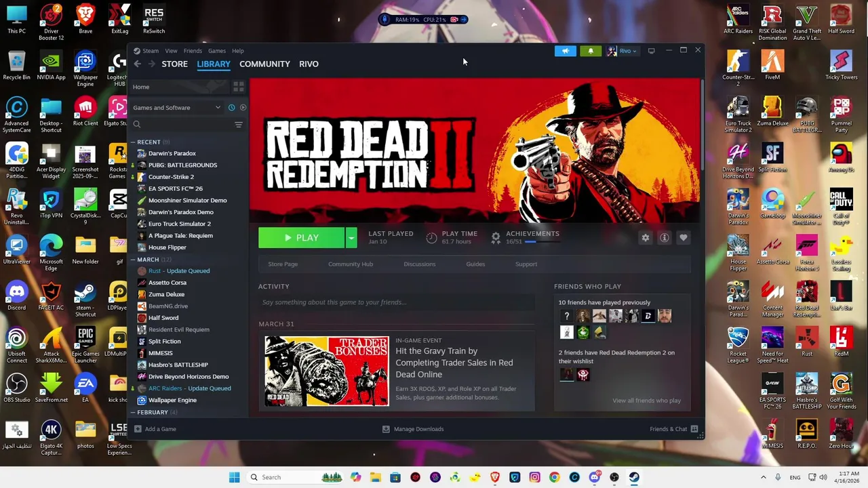This screenshot has width=868, height=488.
Task: Select Resident Evil Requiem in library list
Action: coord(178,329)
